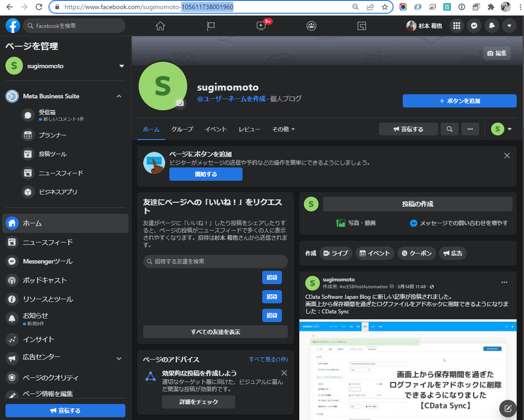The width and height of the screenshot is (524, 420).
Task: Click the 編集 cover photo button
Action: click(497, 54)
